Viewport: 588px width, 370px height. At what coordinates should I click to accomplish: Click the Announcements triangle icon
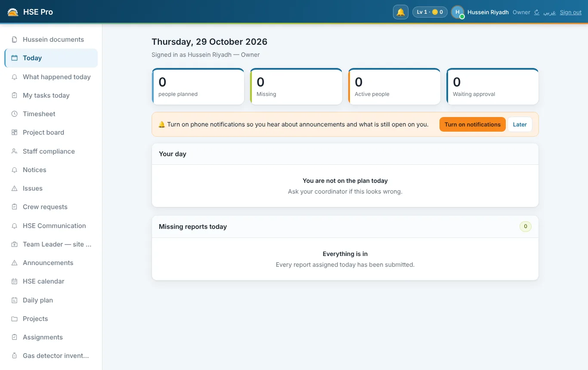(x=14, y=263)
